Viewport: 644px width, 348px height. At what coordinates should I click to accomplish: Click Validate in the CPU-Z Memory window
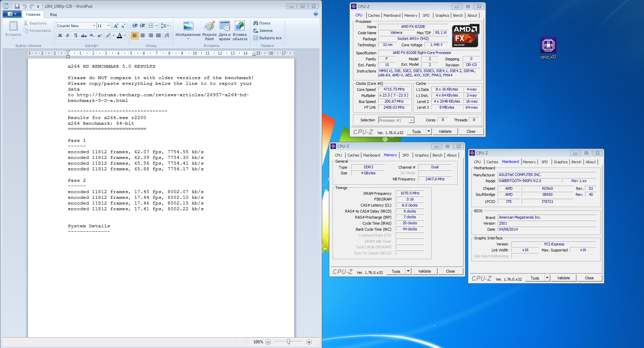(x=425, y=271)
